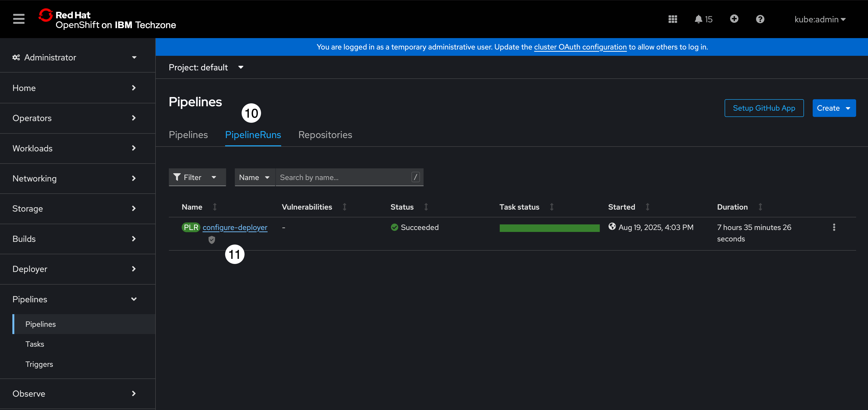
Task: Open kebab actions menu for configure-deployer row
Action: 834,227
